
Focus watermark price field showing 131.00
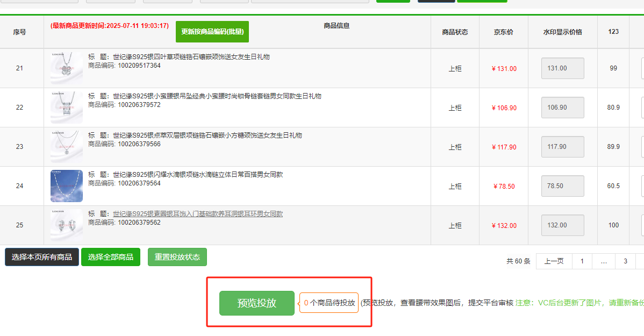[x=562, y=68]
